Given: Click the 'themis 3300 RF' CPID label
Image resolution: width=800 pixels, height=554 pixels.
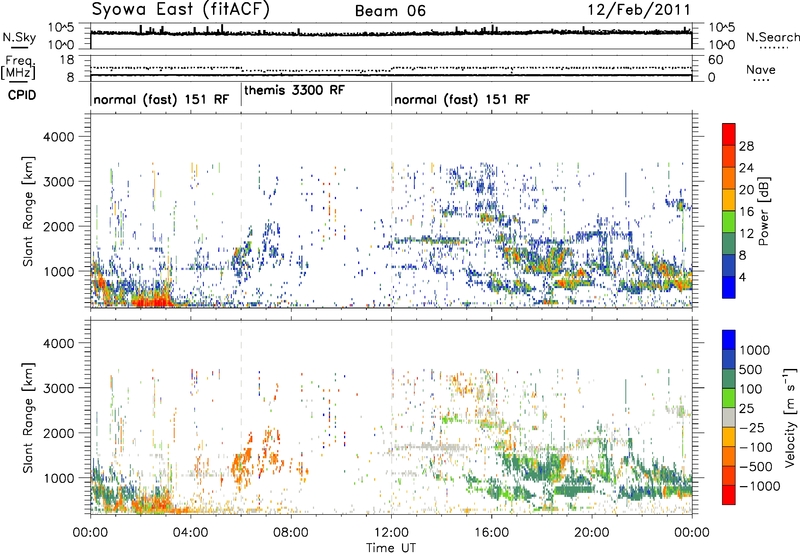Looking at the screenshot, I should [294, 90].
